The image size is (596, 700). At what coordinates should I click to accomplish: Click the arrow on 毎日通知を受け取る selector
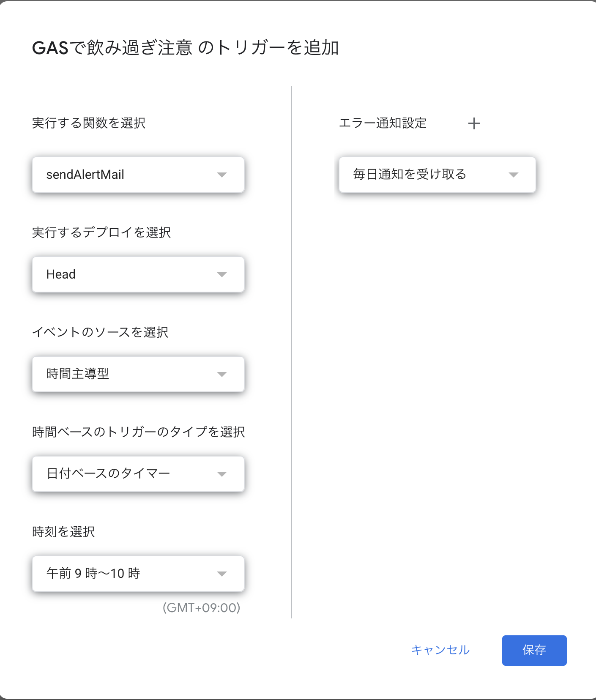[514, 175]
